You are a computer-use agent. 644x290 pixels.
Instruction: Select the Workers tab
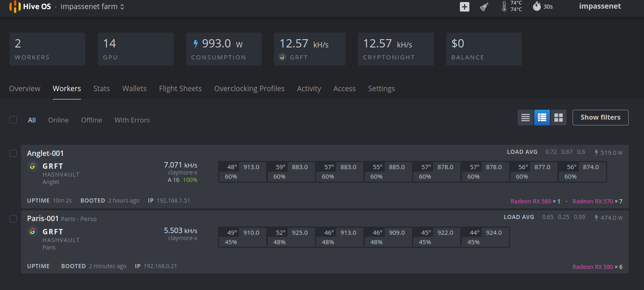point(67,89)
